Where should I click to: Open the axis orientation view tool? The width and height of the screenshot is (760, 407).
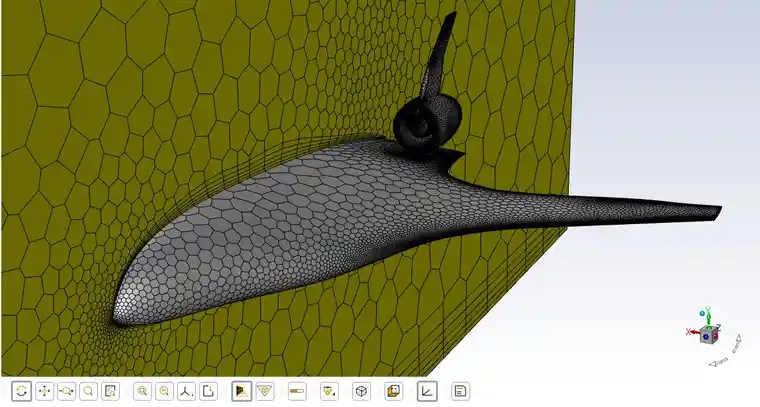tap(186, 391)
